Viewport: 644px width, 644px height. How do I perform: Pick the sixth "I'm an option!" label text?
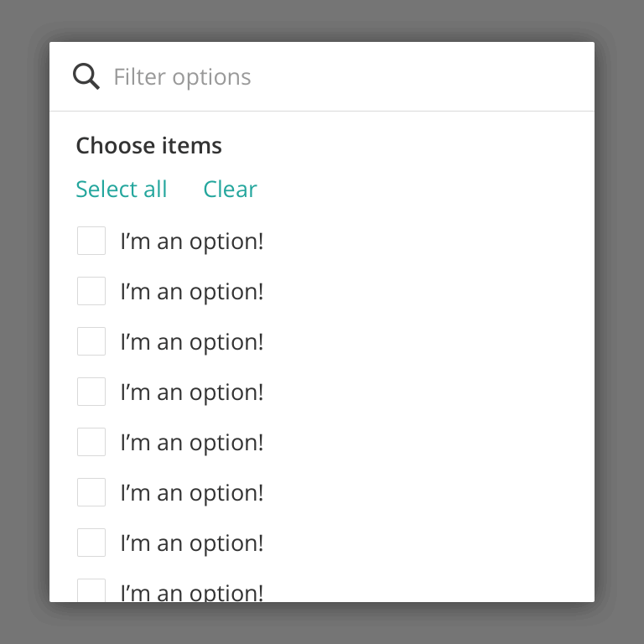[x=192, y=493]
